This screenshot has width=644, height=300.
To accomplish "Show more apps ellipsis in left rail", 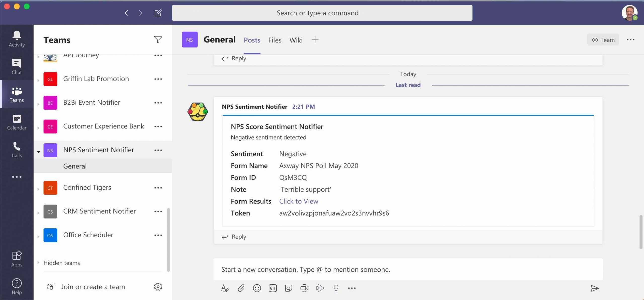I will (x=17, y=177).
